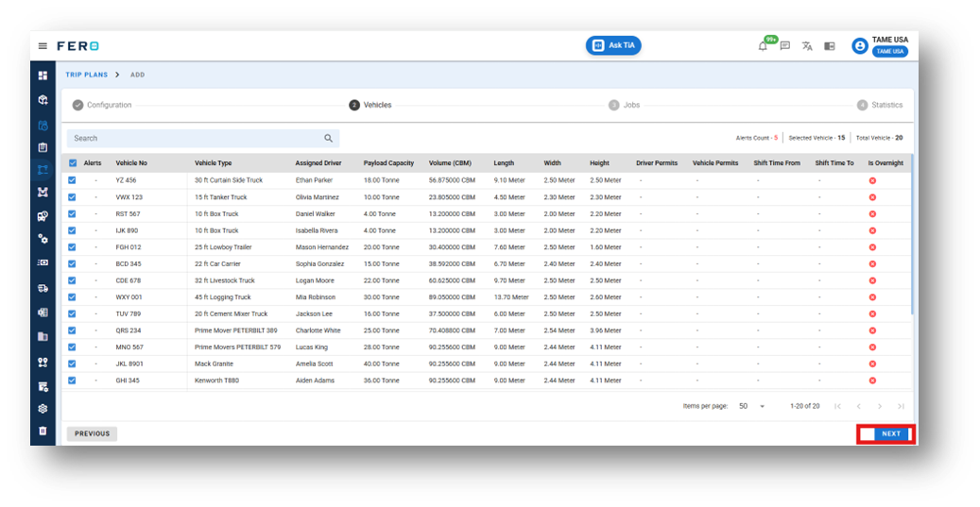Screen dimensions: 980x507
Task: Click the overnight red icon for YZ 456
Action: [x=872, y=180]
